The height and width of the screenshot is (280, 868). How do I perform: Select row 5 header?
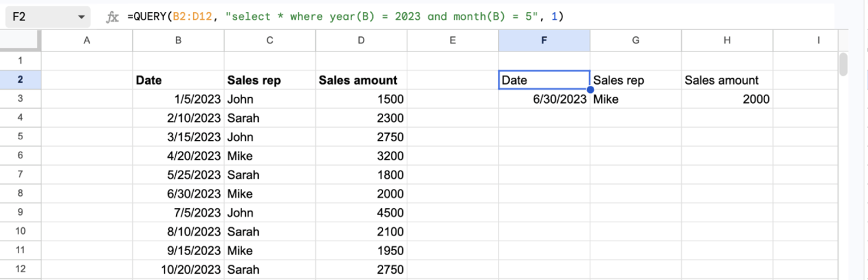click(20, 137)
